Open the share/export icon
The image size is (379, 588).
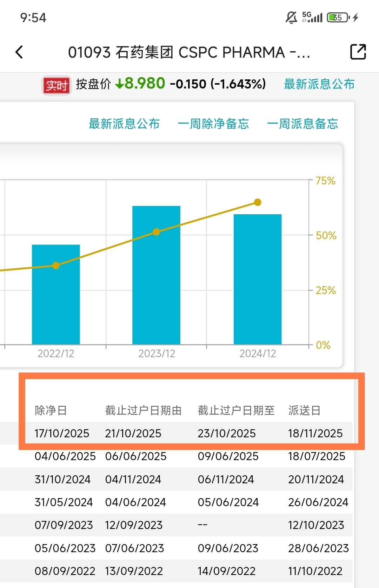pos(358,52)
